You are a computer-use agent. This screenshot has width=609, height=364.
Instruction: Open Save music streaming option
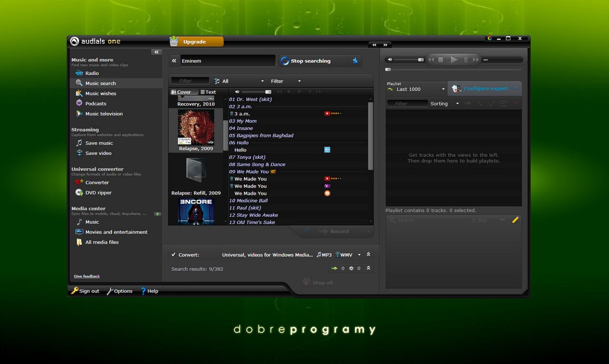coord(94,143)
